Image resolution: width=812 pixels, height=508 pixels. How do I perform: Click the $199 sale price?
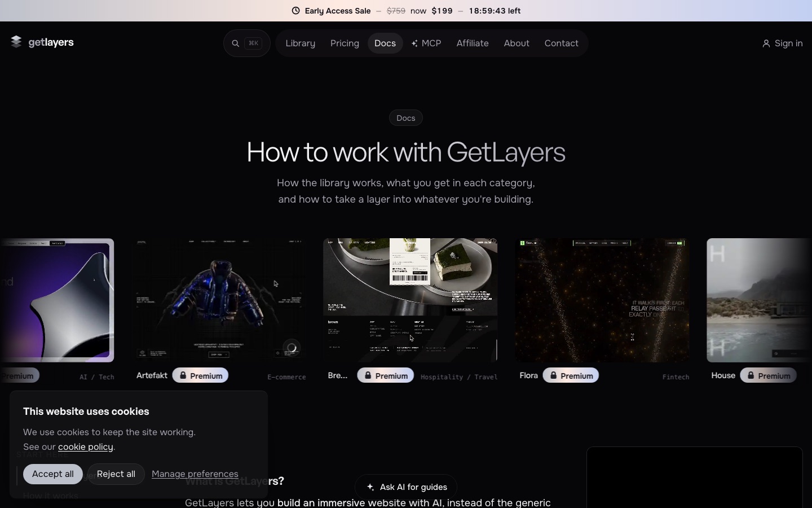(x=442, y=11)
